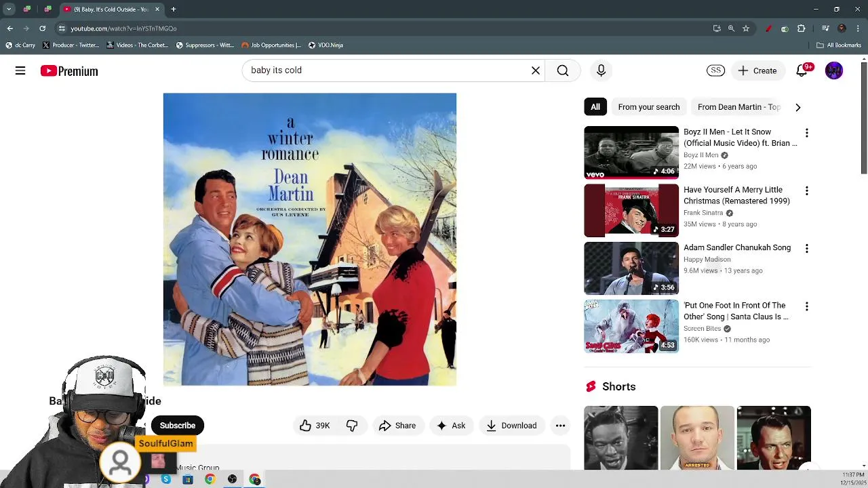
Task: Dislike the video with thumbs down
Action: coord(352,426)
